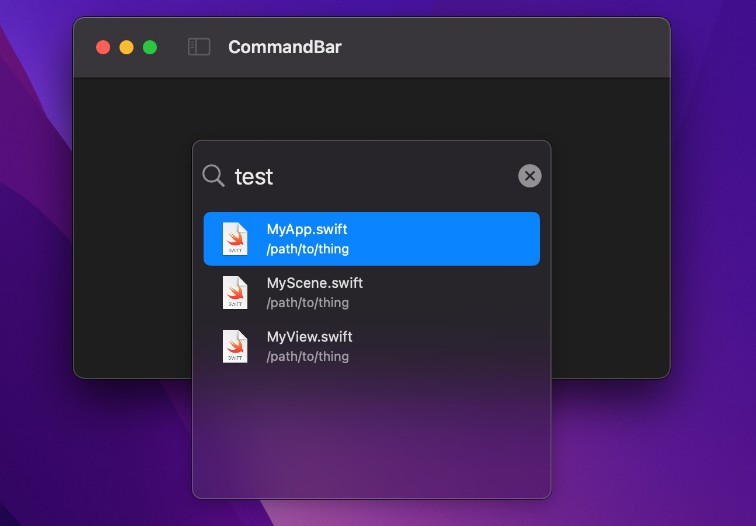Image resolution: width=756 pixels, height=526 pixels.
Task: Close the CommandBar window with the red button
Action: coord(102,47)
